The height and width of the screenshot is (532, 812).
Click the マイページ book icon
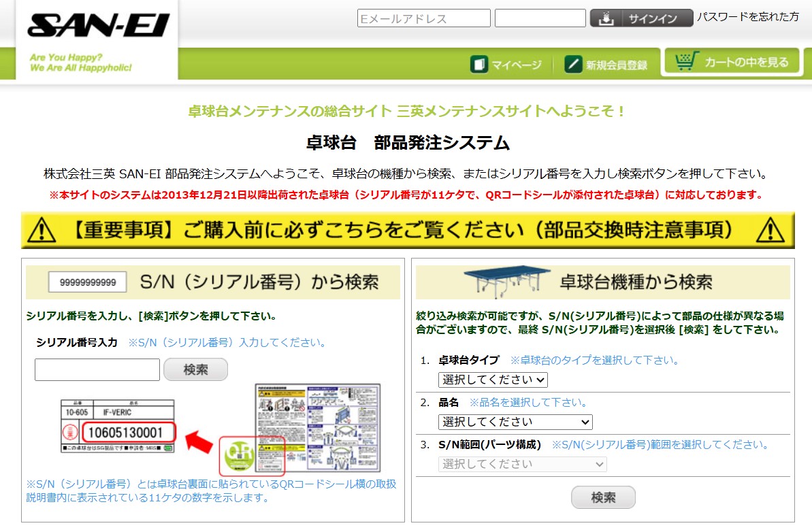pos(479,65)
